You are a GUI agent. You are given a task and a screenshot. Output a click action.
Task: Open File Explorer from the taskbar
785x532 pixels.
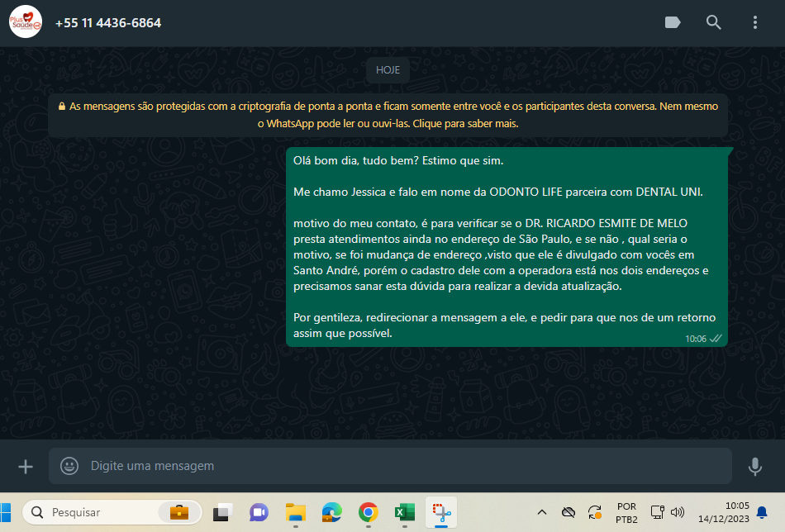(x=295, y=512)
